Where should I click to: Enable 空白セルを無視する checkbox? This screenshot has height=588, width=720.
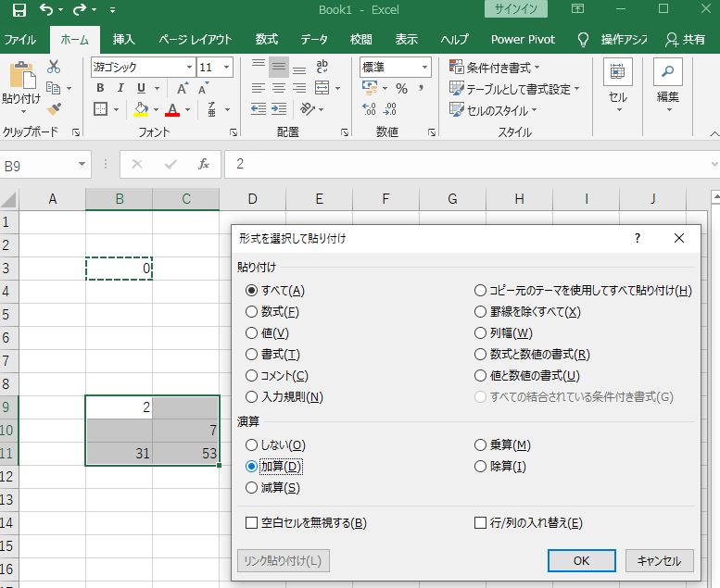pos(251,523)
